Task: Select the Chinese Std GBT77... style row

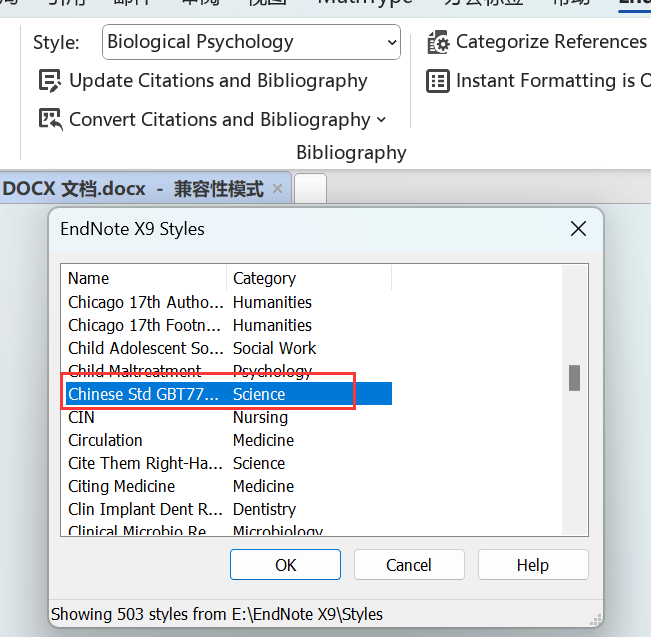Action: [229, 394]
